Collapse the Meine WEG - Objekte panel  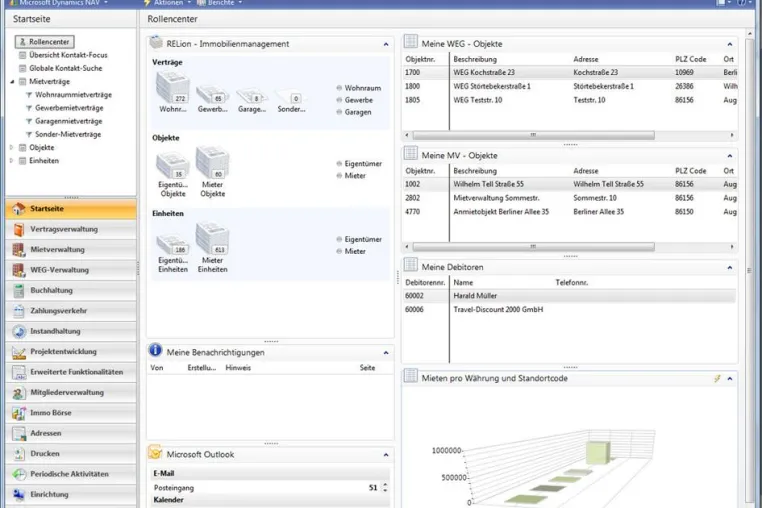[x=729, y=44]
